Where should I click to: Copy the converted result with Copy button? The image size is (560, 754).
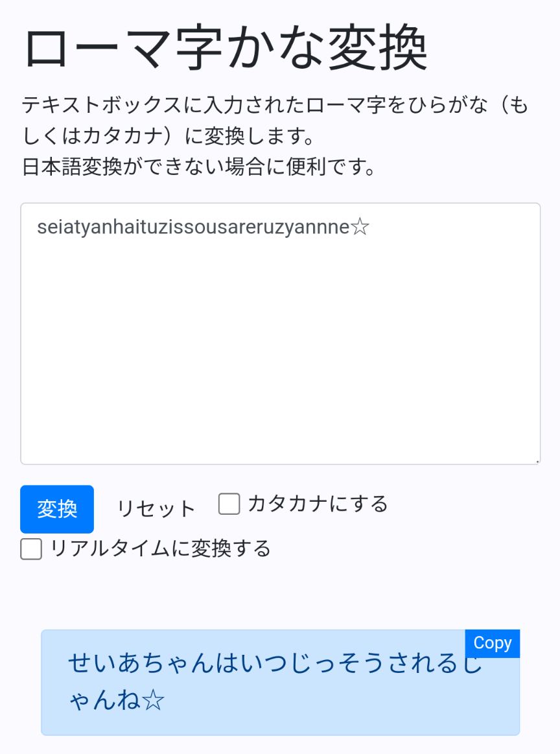(x=492, y=643)
